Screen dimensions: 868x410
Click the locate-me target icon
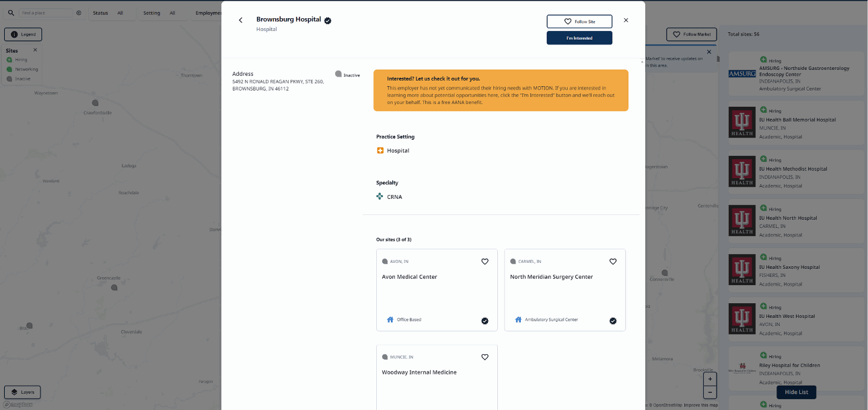tap(79, 13)
